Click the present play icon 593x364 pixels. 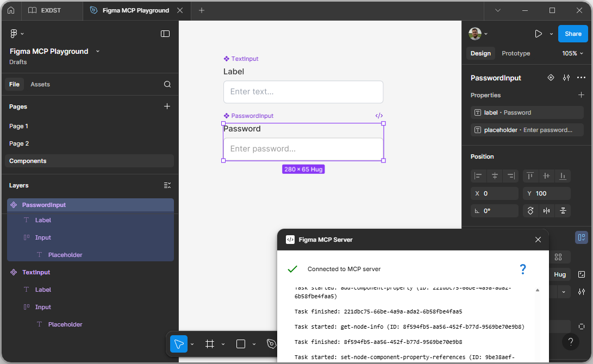(x=538, y=33)
